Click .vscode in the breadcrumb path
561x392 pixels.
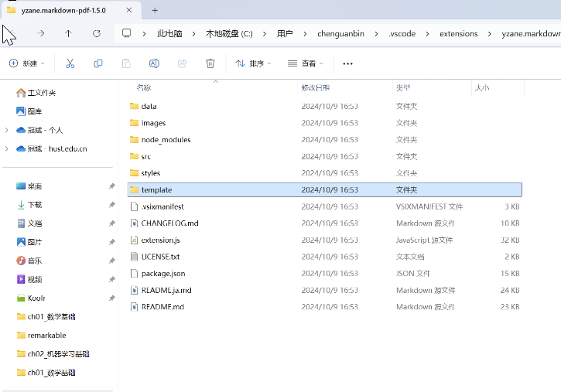pyautogui.click(x=402, y=33)
